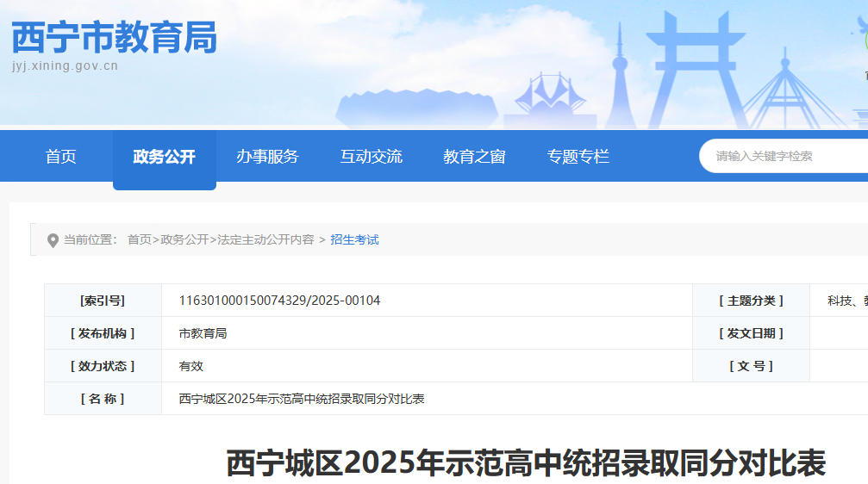Click the location pin icon beside 当前位置
868x484 pixels.
53,240
